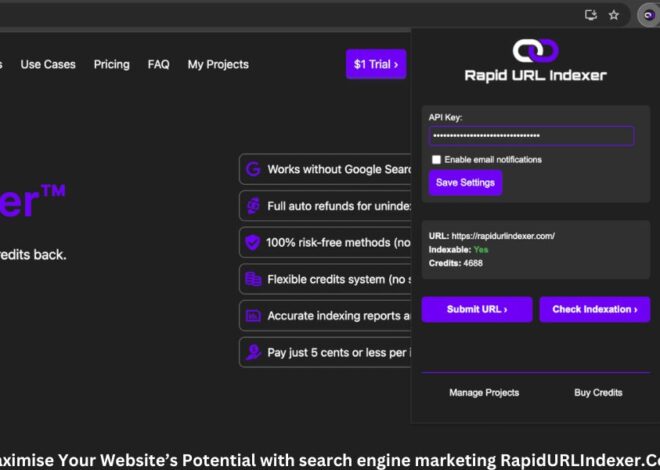Click the Rapid URL Indexer chain-link logo
The image size is (660, 470).
pos(535,50)
